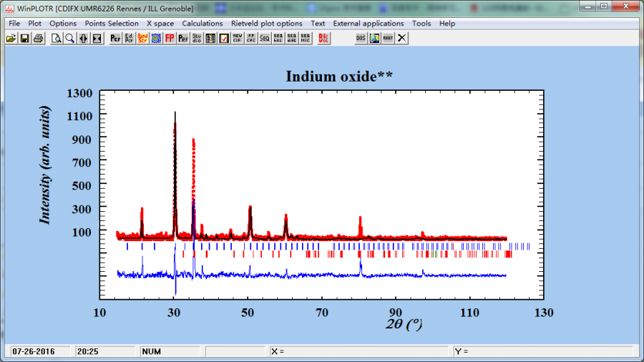The height and width of the screenshot is (362, 644).
Task: Click the printer icon
Action: (x=38, y=38)
